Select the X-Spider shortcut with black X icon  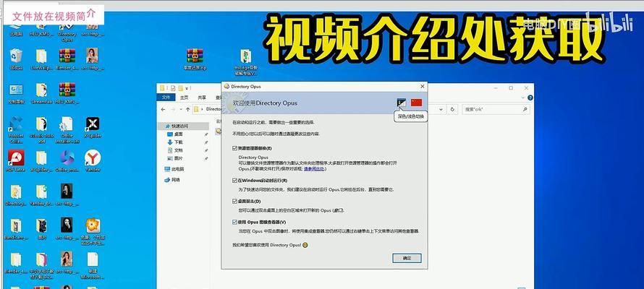[x=93, y=127]
